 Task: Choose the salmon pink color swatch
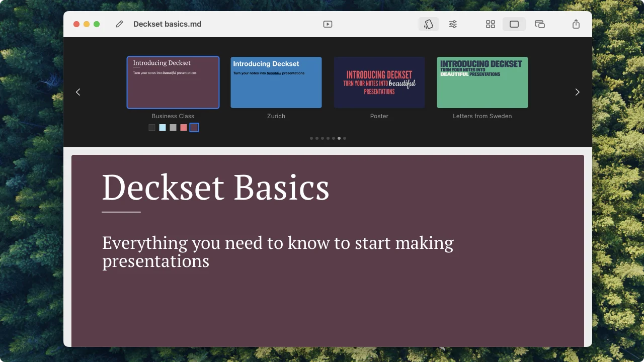[x=184, y=128]
